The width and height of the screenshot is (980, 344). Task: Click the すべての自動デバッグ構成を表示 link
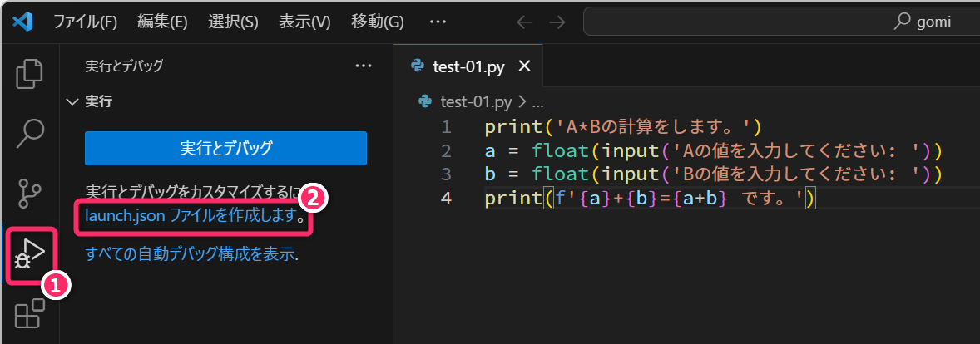coord(191,254)
